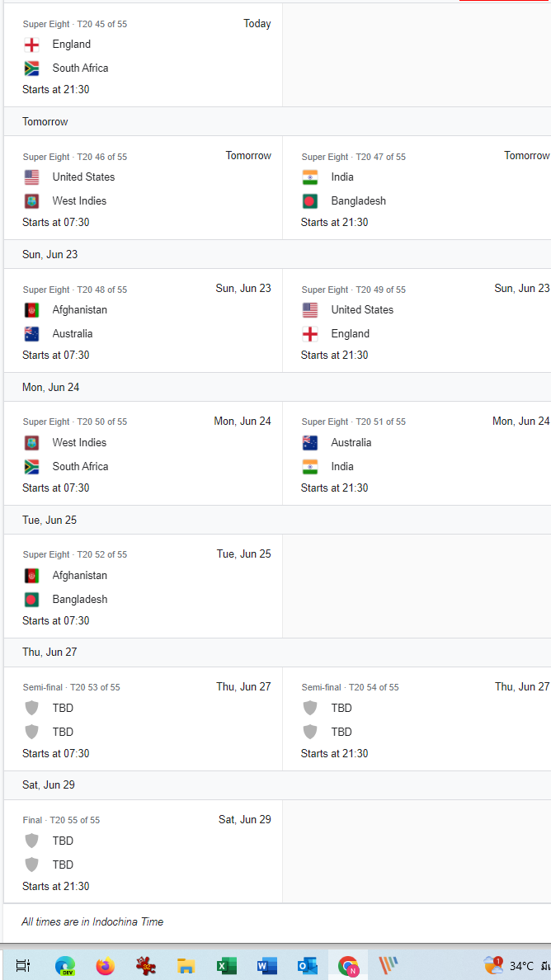This screenshot has height=980, width=551.
Task: Open Afghanistan vs Australia match
Action: coord(144,322)
